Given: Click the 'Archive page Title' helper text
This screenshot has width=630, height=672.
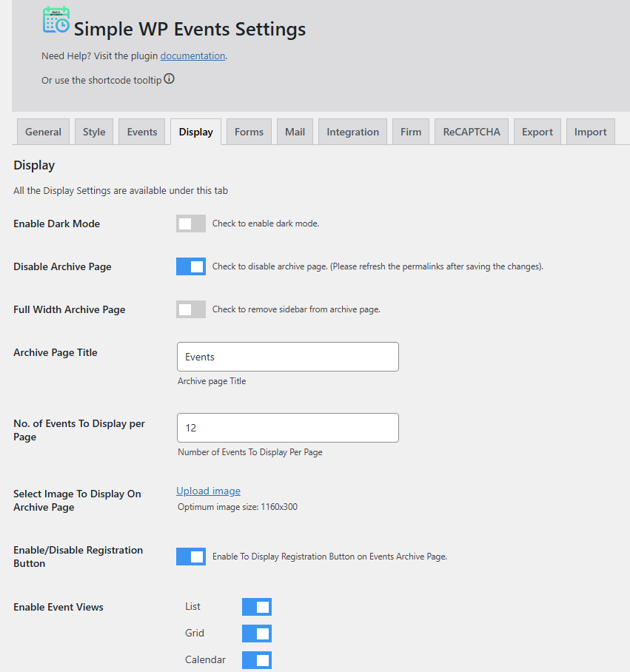Looking at the screenshot, I should tap(212, 381).
